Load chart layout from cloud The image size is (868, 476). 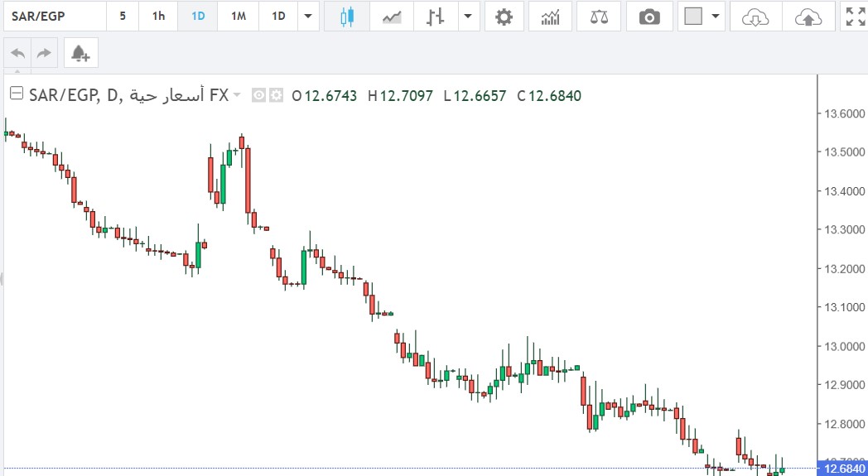click(x=755, y=17)
